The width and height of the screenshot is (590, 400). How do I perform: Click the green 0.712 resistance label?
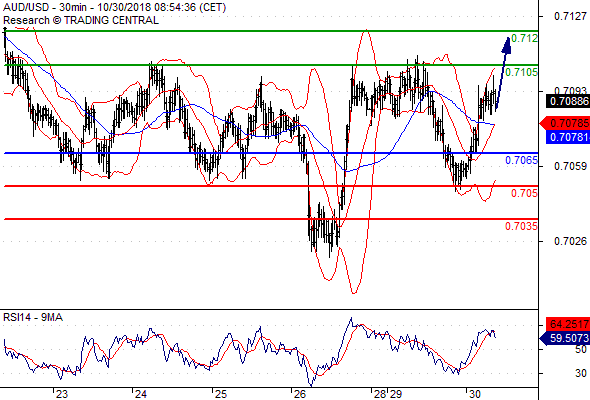point(524,38)
